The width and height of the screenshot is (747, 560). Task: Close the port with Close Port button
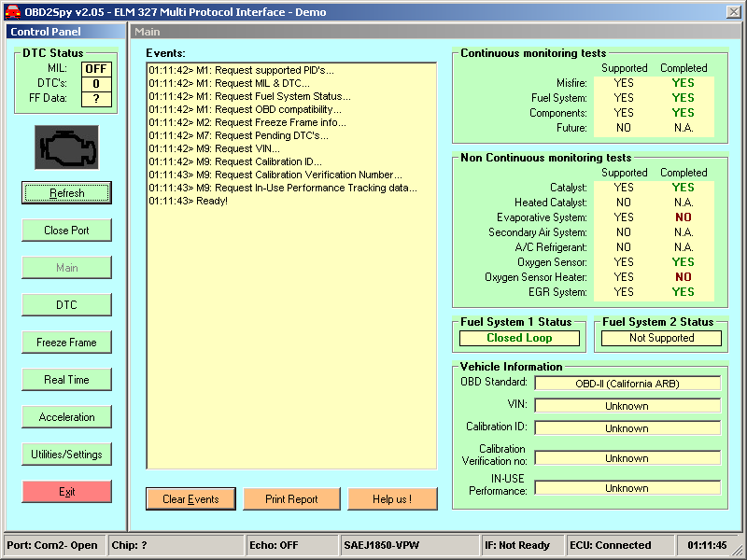pos(66,230)
